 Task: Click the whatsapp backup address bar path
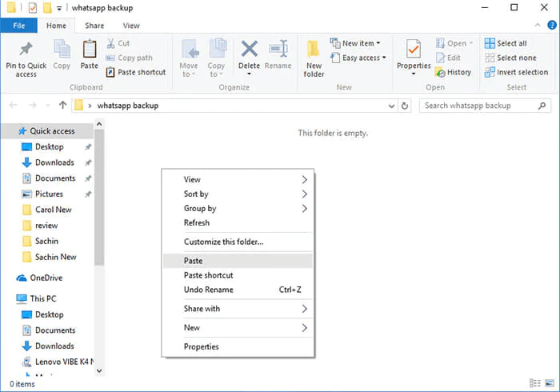pyautogui.click(x=127, y=106)
